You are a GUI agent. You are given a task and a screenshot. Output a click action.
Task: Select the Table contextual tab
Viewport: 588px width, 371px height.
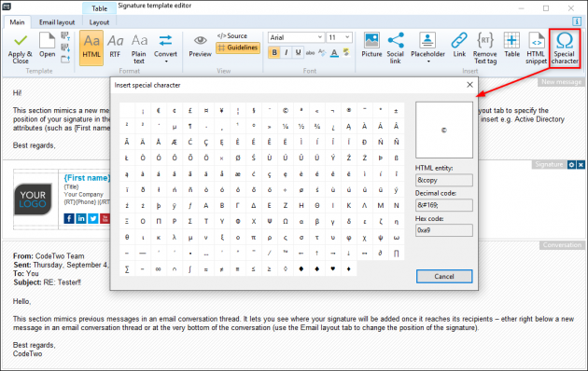(99, 8)
